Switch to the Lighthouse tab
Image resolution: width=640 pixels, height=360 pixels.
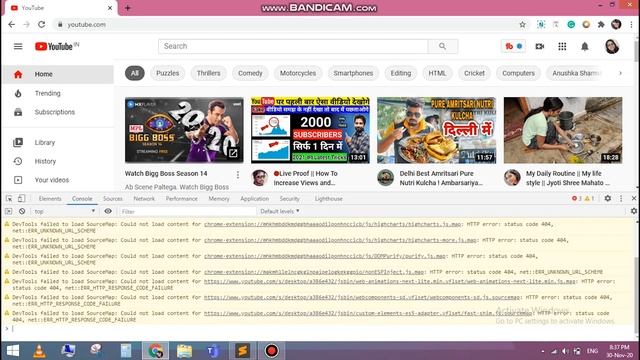[x=329, y=199]
